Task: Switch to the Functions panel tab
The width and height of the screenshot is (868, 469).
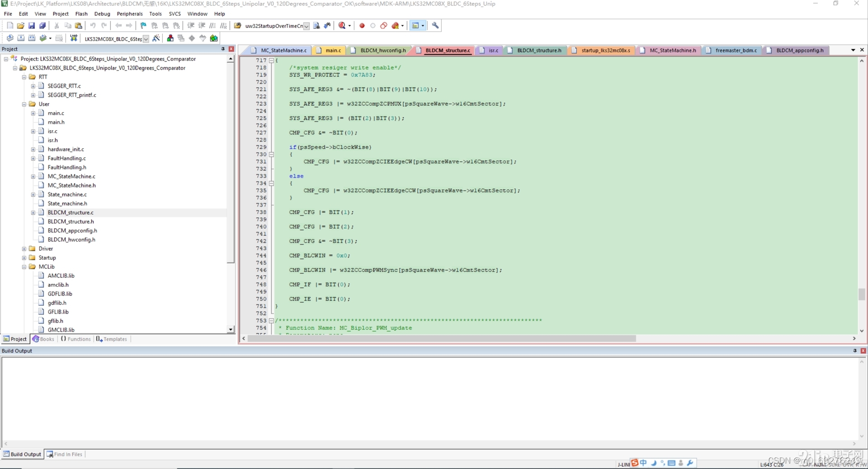Action: tap(75, 339)
